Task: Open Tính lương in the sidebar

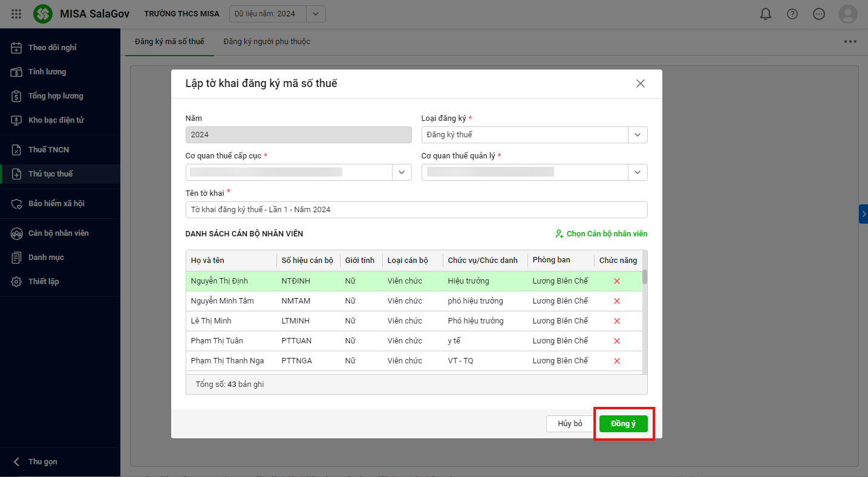Action: pos(47,72)
